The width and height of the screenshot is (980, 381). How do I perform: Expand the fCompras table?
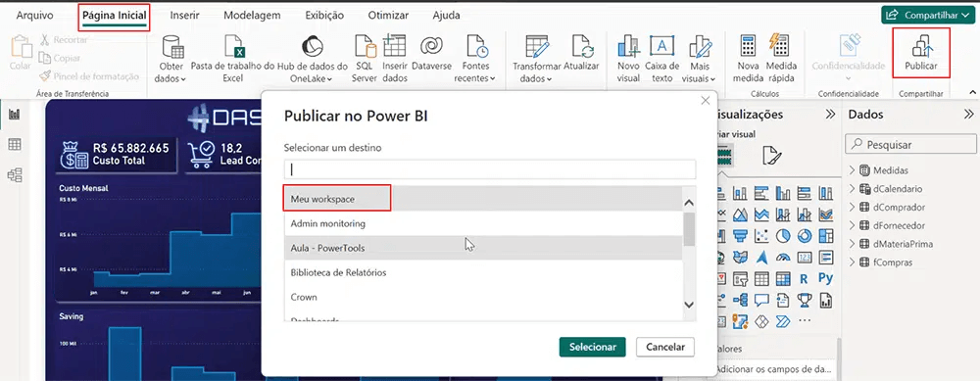[852, 262]
